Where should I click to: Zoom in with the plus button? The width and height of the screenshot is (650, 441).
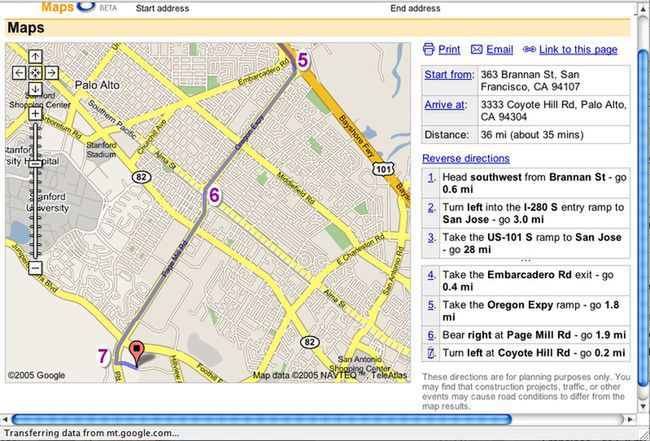[x=36, y=114]
